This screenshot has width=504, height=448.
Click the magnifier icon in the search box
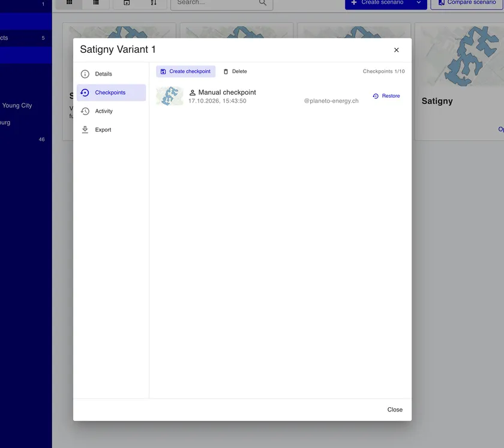tap(263, 2)
